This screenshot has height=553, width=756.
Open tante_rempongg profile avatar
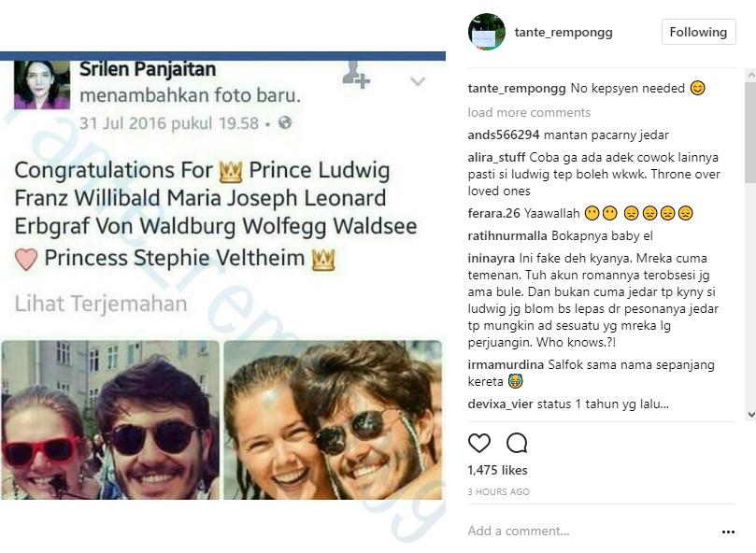tap(486, 32)
